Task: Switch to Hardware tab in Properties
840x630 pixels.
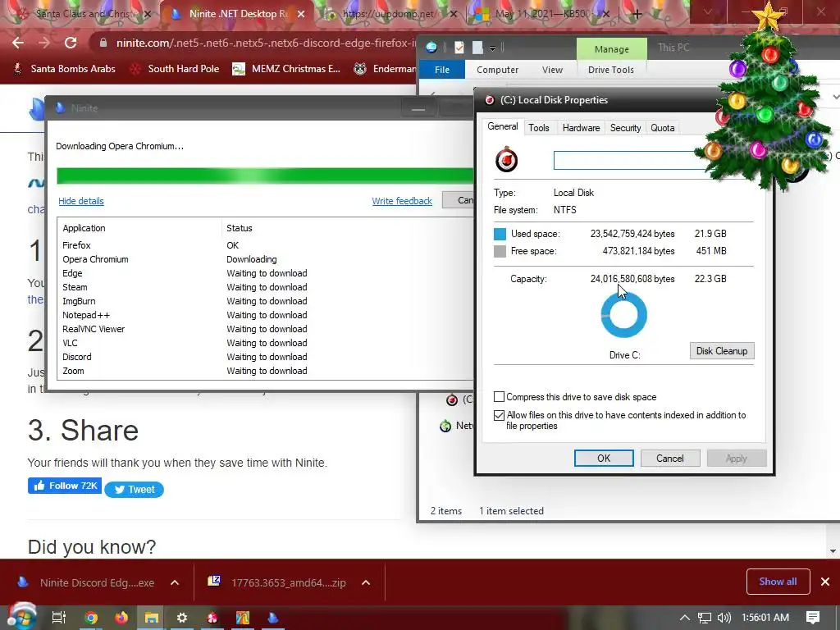Action: tap(581, 127)
